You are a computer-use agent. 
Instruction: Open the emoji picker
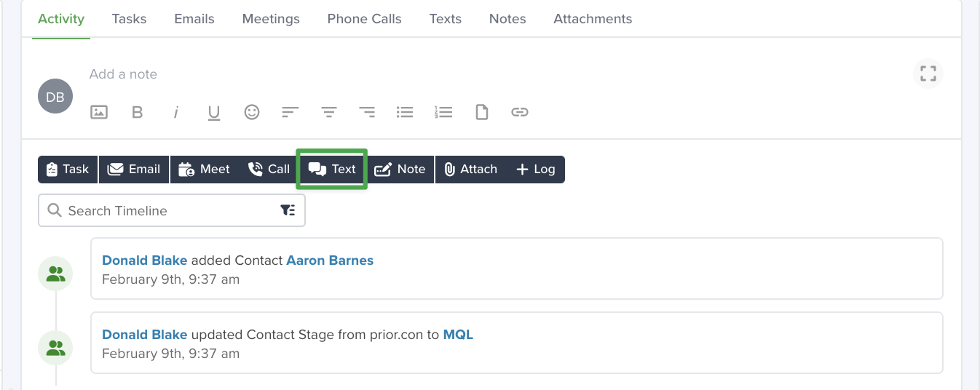click(x=252, y=112)
